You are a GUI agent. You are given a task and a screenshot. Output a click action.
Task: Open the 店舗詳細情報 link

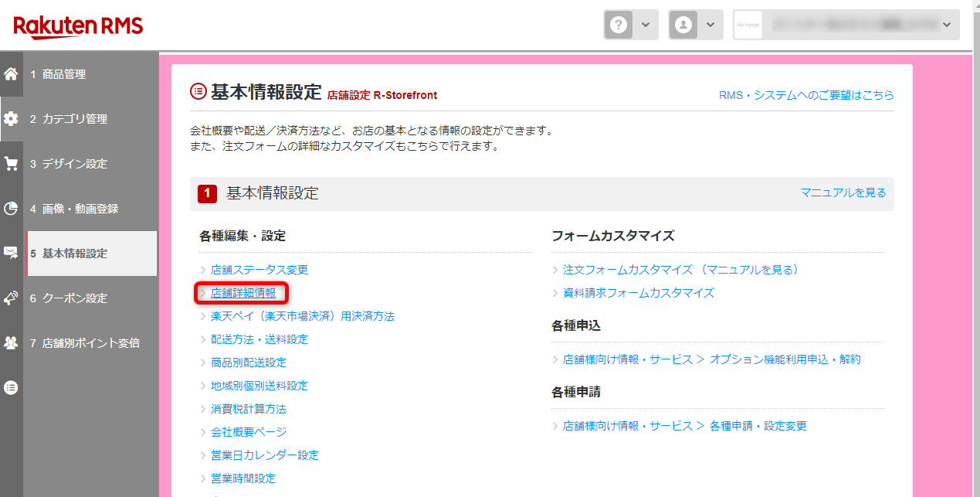tap(242, 293)
